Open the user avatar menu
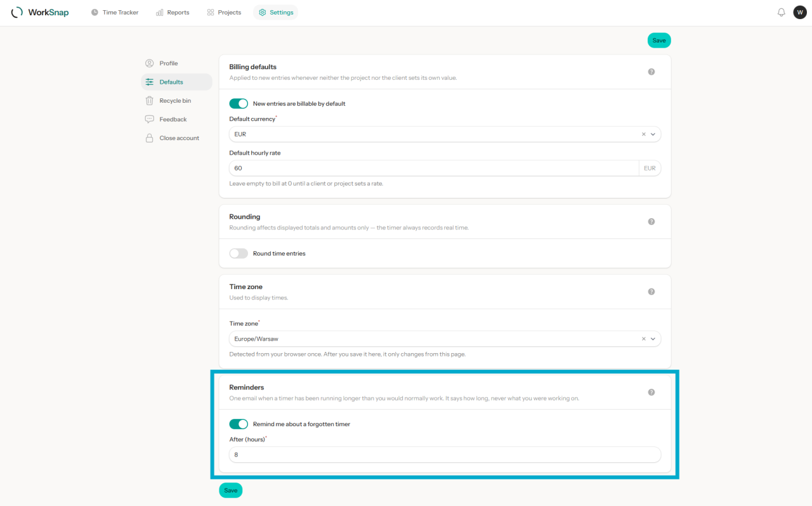Screen dimensions: 812x506 [x=800, y=12]
